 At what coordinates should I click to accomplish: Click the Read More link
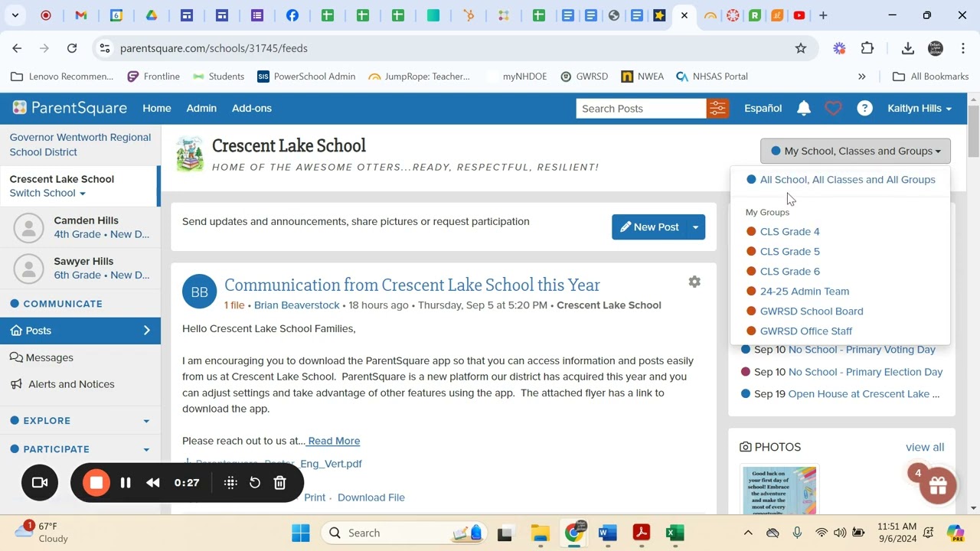tap(334, 441)
